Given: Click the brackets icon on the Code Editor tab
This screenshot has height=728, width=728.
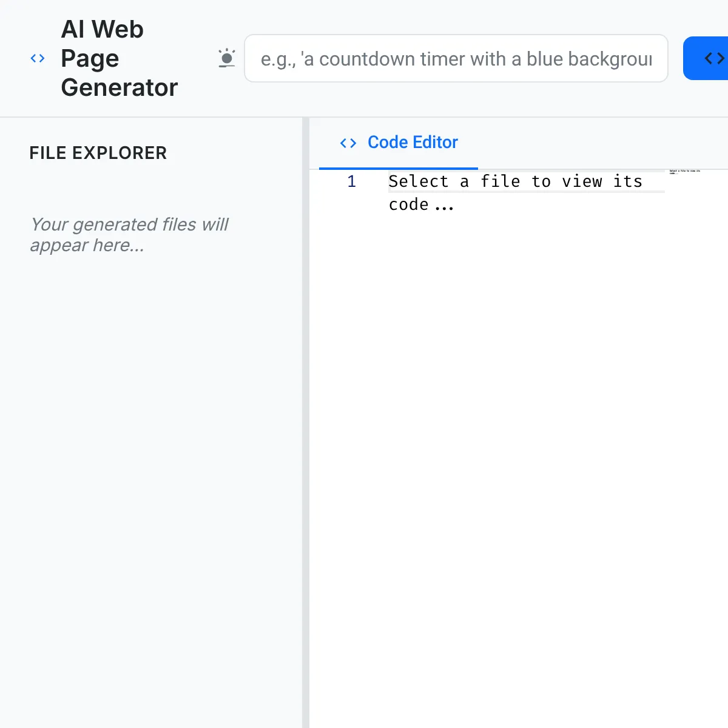Looking at the screenshot, I should [348, 143].
